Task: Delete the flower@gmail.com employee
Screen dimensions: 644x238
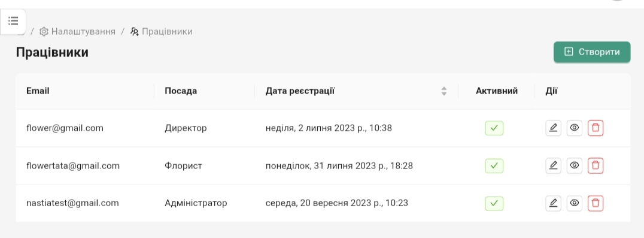Action: [x=596, y=128]
